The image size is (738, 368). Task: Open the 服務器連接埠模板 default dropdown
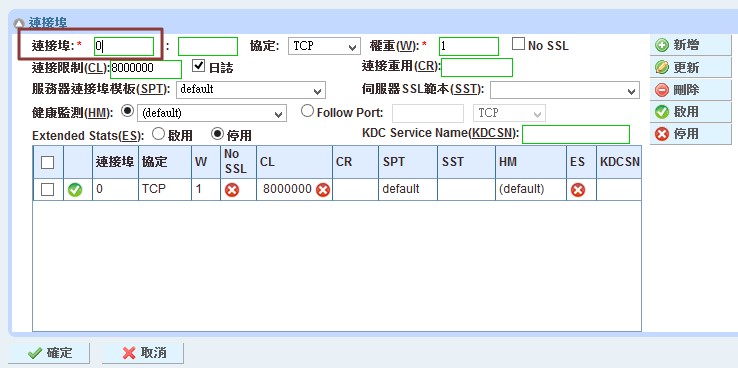[x=251, y=89]
